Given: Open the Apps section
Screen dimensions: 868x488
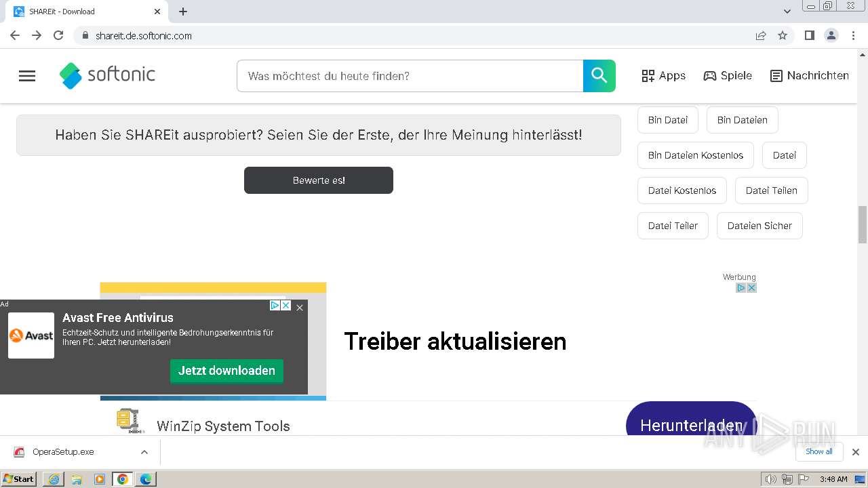Looking at the screenshot, I should [x=664, y=76].
